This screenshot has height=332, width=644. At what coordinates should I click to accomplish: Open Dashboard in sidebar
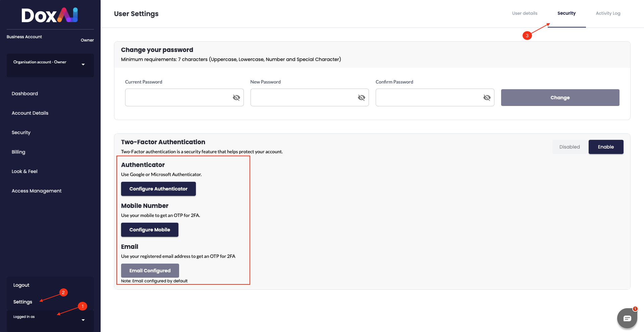click(25, 94)
